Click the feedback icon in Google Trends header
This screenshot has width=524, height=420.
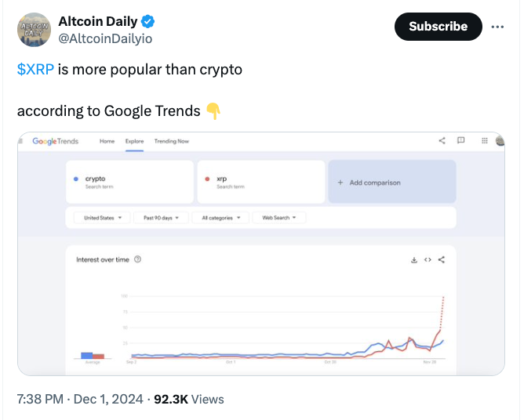460,141
